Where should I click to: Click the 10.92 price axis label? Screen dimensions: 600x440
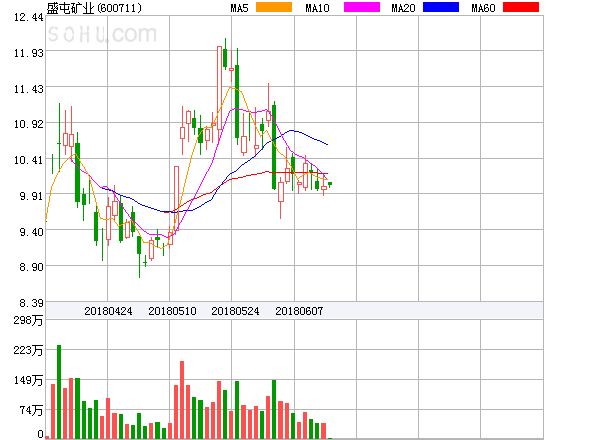29,124
